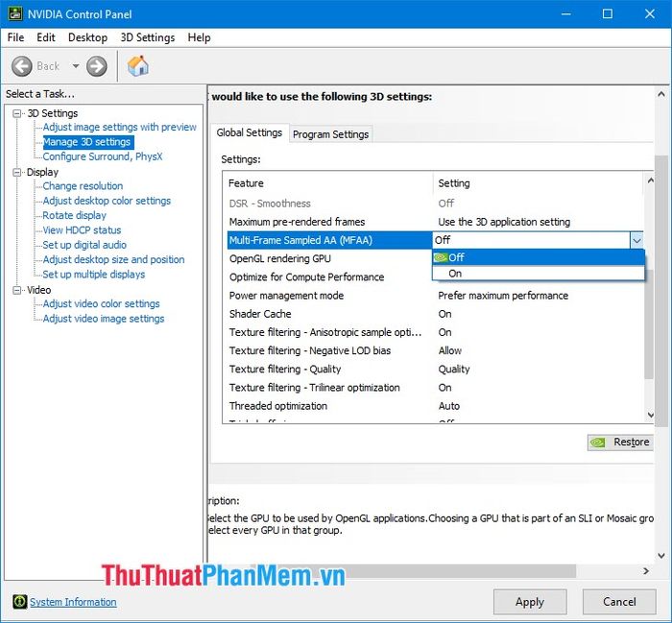The image size is (672, 623).
Task: Open Adjust desktop color settings
Action: tap(107, 201)
